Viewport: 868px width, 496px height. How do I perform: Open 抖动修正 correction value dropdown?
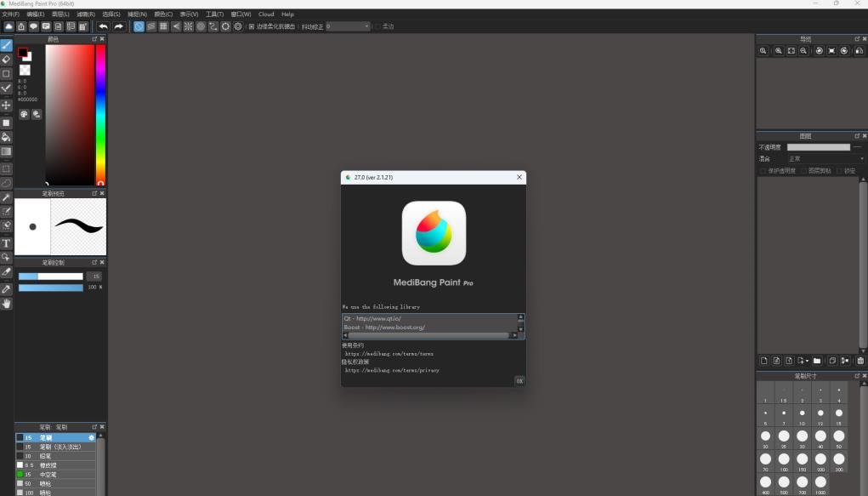coord(348,26)
